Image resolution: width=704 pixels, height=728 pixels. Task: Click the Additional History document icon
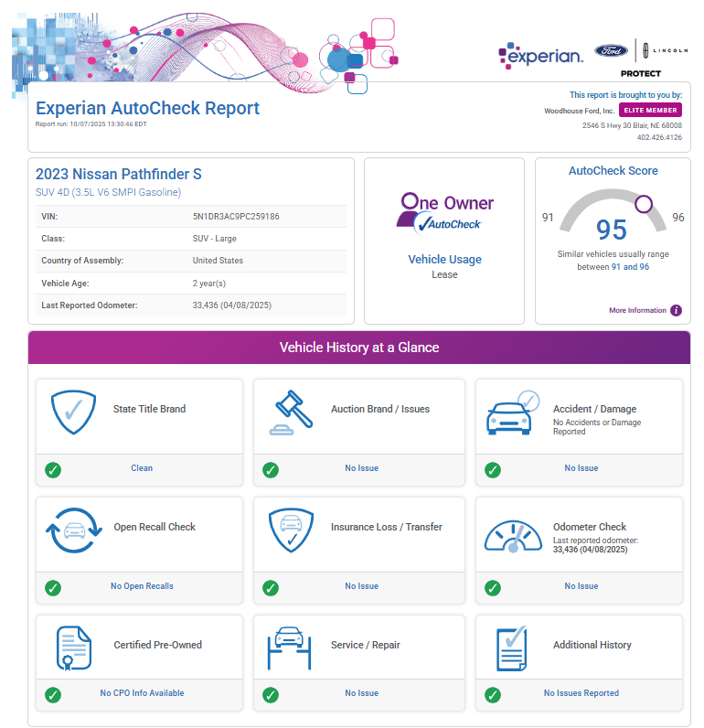pos(511,648)
